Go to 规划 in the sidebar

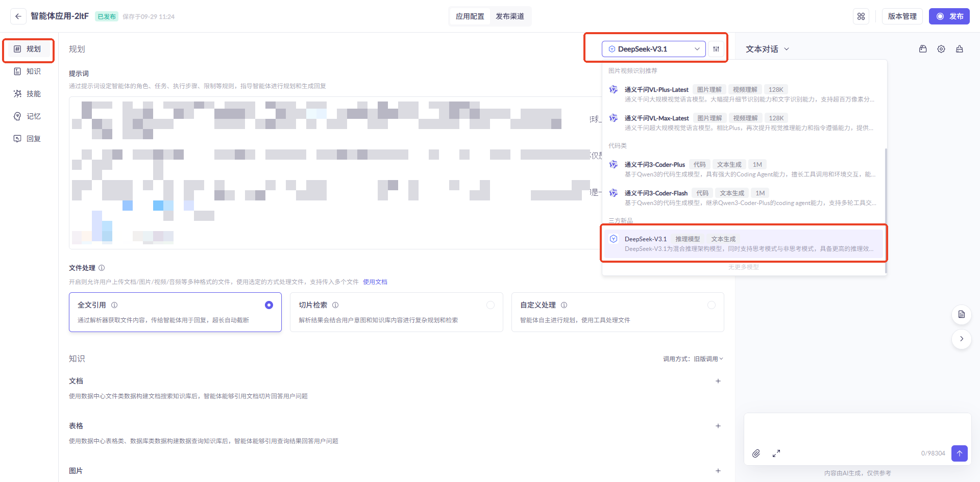point(29,49)
